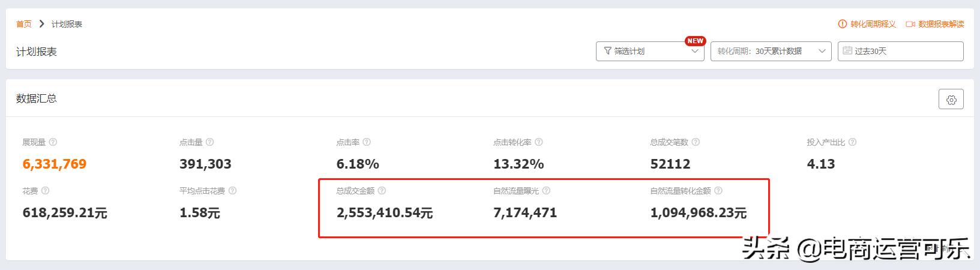The width and height of the screenshot is (980, 270).
Task: Click help icon next to 点击量
Action: point(210,142)
